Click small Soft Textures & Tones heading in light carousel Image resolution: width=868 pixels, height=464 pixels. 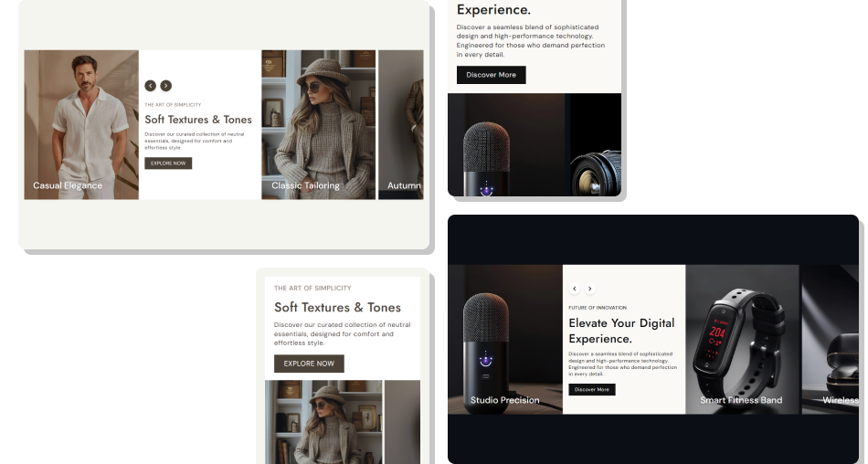(x=198, y=120)
